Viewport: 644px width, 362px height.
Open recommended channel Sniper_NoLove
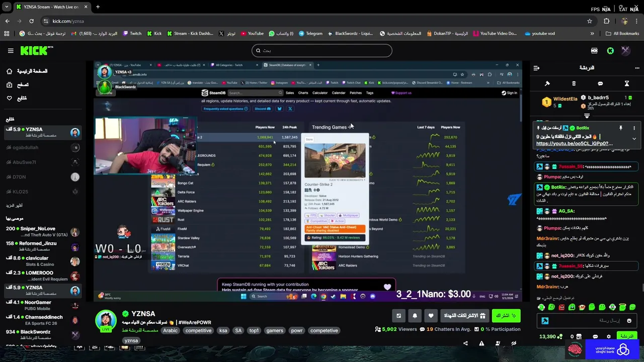pyautogui.click(x=42, y=232)
